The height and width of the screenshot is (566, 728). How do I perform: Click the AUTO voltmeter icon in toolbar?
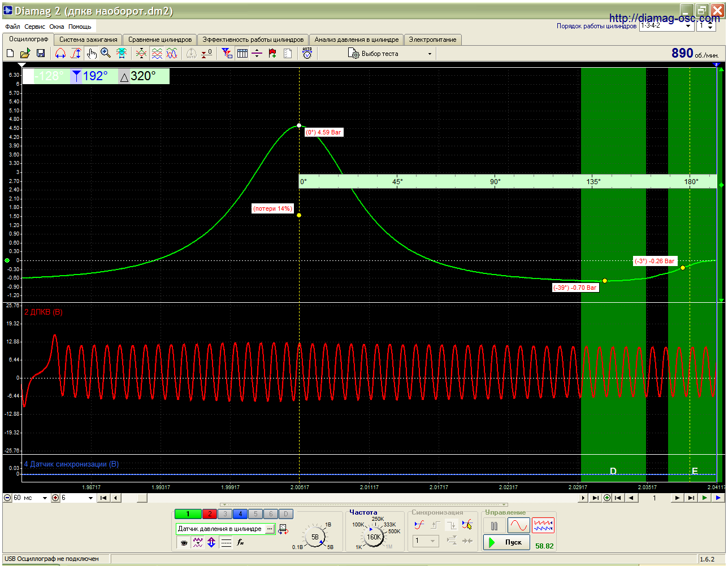307,53
